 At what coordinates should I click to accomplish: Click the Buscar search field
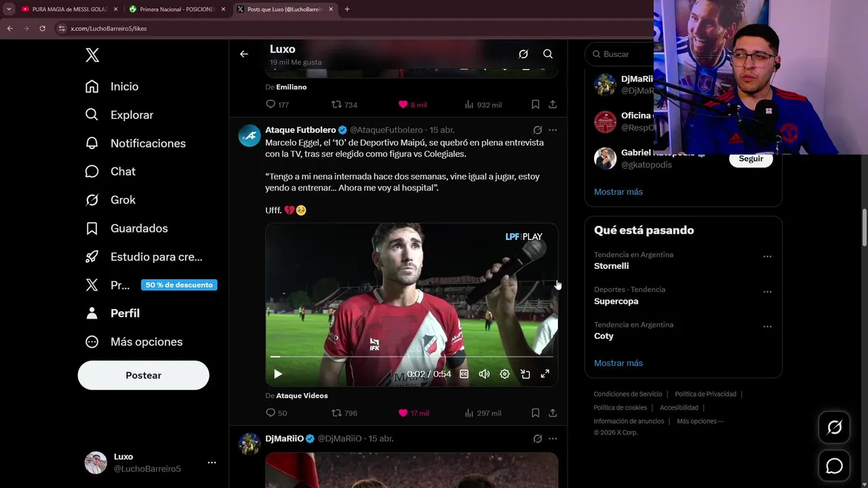(x=620, y=54)
